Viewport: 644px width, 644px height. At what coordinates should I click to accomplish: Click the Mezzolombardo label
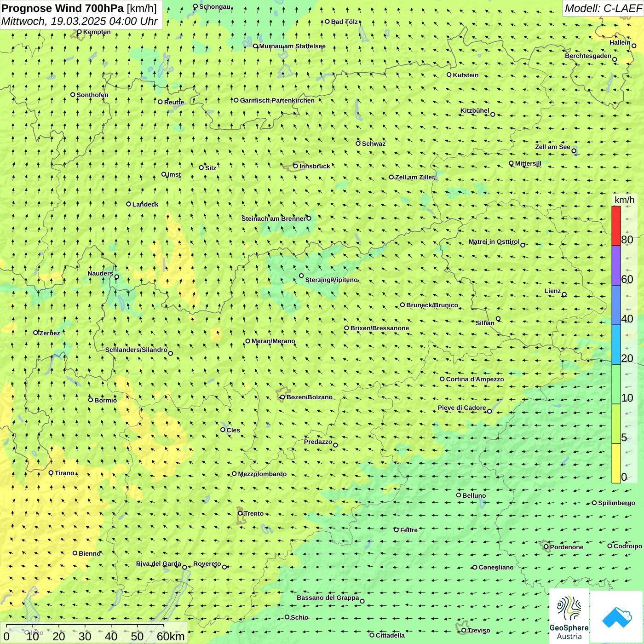pyautogui.click(x=262, y=474)
